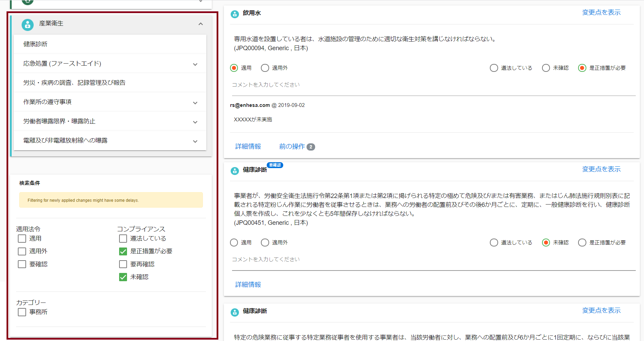Select 適用外 radio for 飲用水
Viewport: 644px width, 341px height.
click(265, 68)
